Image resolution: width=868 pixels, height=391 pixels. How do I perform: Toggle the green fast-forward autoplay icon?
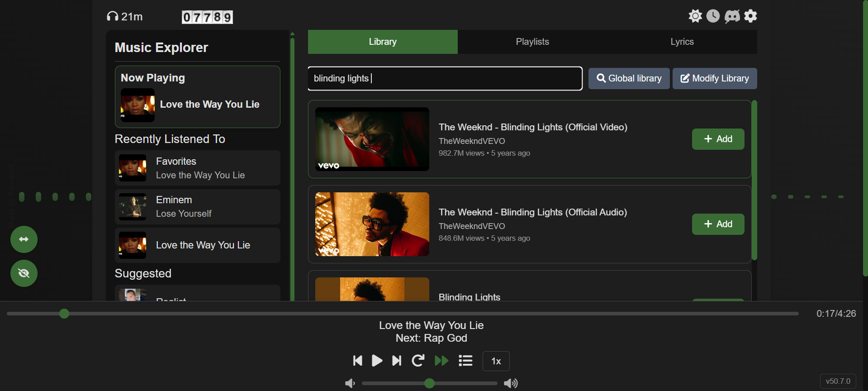(x=441, y=361)
